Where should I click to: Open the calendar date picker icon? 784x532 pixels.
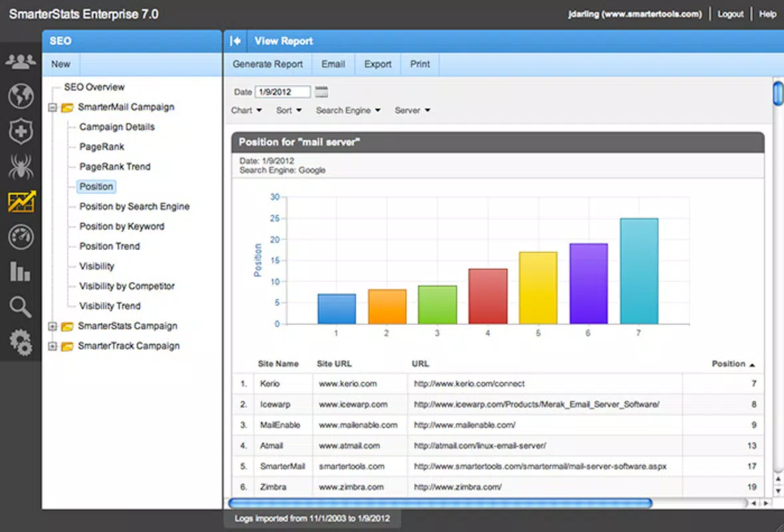pos(321,92)
